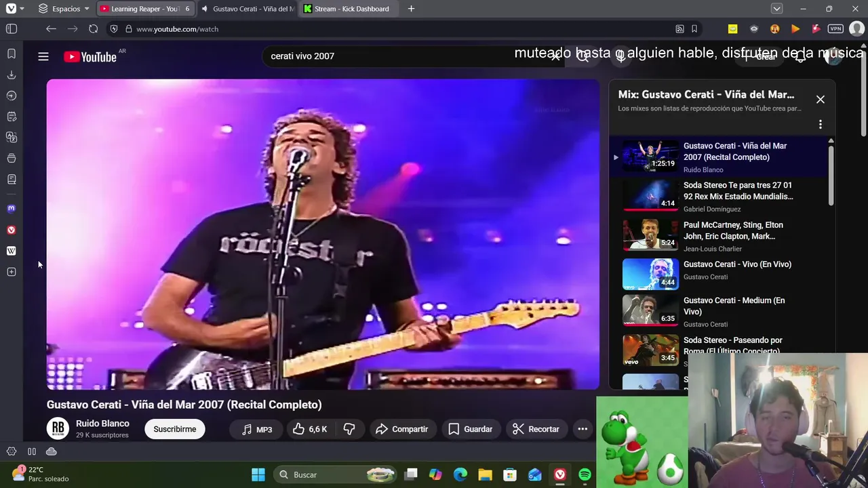
Task: Open the sync cloud icon in status bar
Action: 51,451
